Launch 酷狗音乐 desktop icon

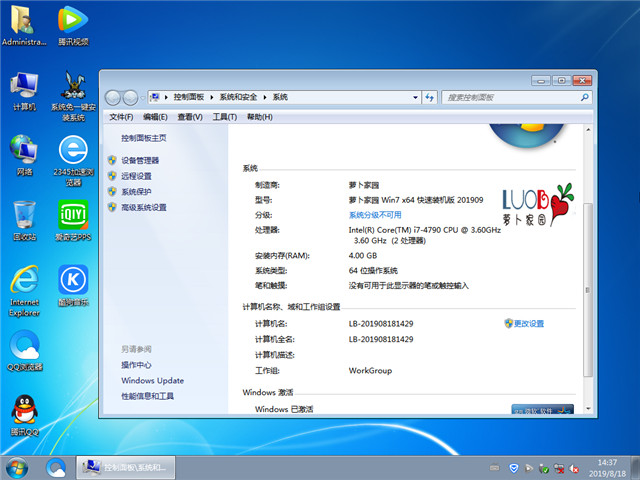click(x=73, y=285)
